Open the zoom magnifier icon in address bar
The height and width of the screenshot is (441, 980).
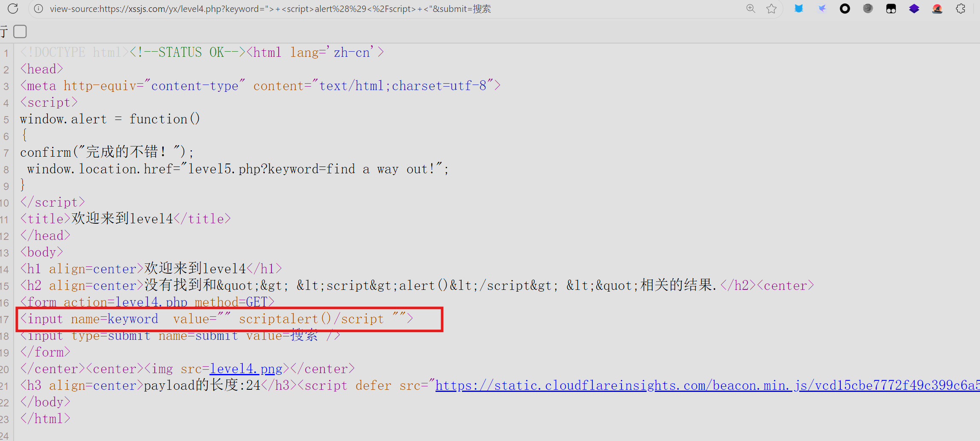[750, 9]
